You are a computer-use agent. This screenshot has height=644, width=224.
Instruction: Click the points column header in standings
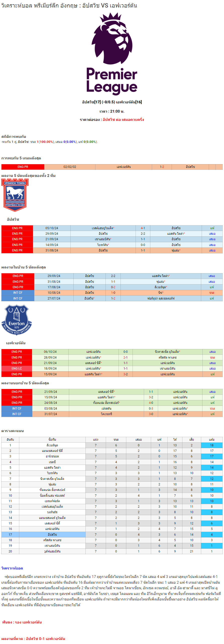(212, 440)
